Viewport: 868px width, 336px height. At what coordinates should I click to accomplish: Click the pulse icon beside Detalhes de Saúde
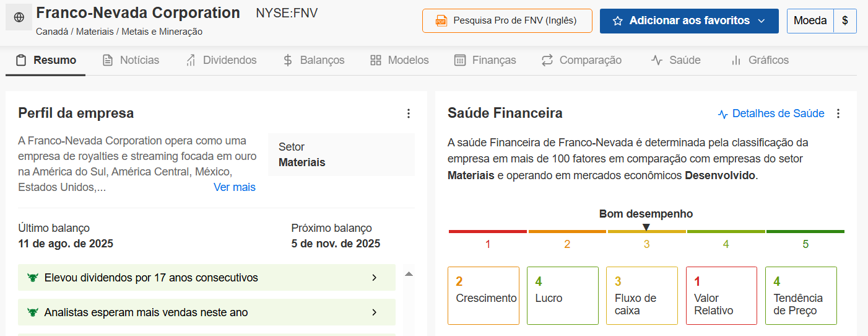point(723,114)
